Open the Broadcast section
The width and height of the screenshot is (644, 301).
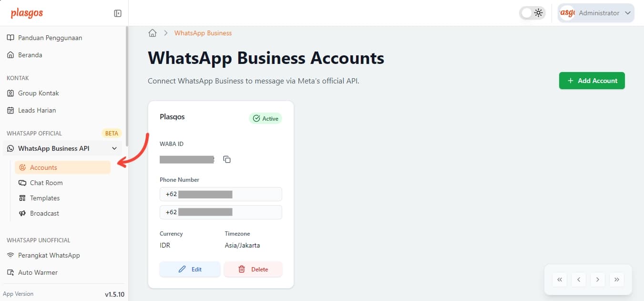tap(44, 213)
